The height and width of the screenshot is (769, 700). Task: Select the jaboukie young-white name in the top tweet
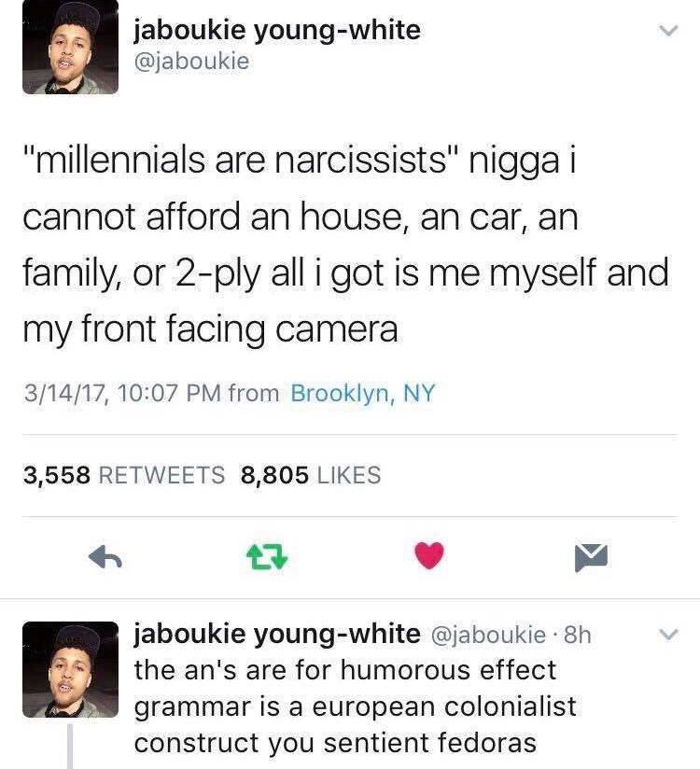277,31
